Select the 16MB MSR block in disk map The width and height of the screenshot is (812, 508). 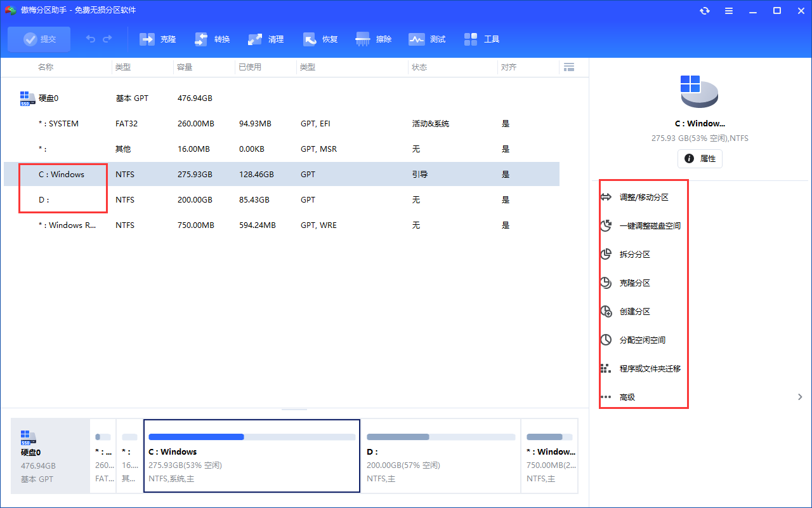pyautogui.click(x=130, y=456)
